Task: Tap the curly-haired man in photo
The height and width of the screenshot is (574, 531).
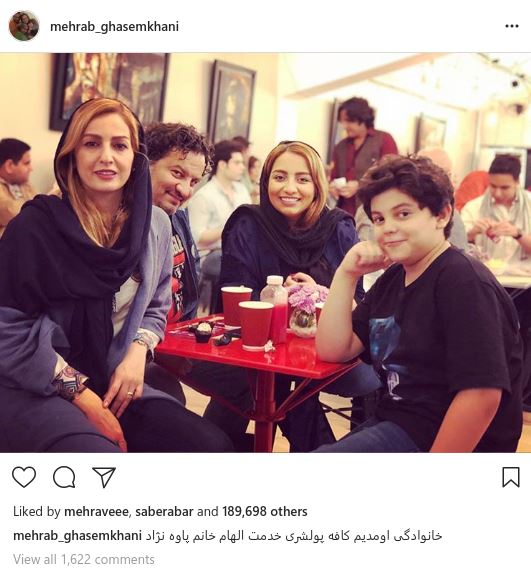Action: tap(177, 205)
